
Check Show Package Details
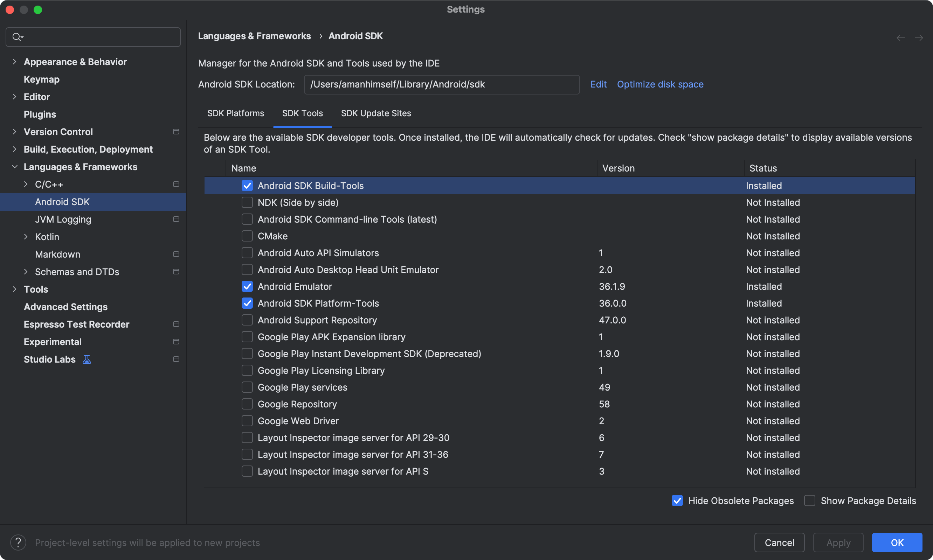click(809, 500)
